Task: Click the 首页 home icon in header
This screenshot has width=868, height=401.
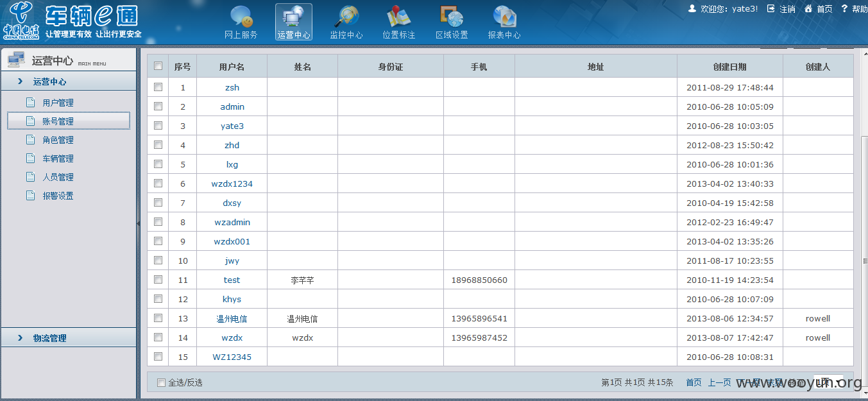Action: (808, 8)
